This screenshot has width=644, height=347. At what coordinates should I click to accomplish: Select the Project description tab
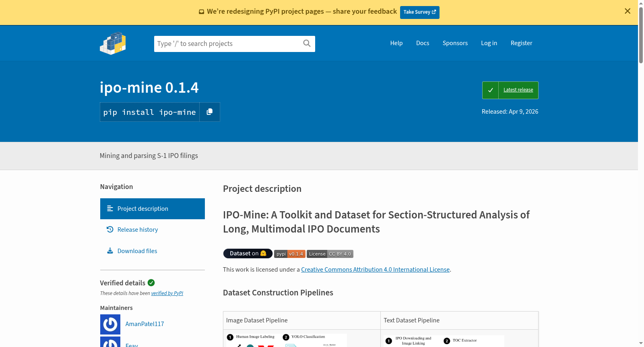point(153,209)
